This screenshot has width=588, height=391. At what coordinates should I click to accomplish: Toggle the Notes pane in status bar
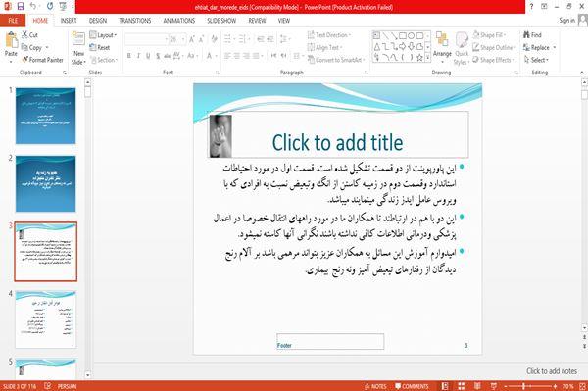click(x=375, y=386)
